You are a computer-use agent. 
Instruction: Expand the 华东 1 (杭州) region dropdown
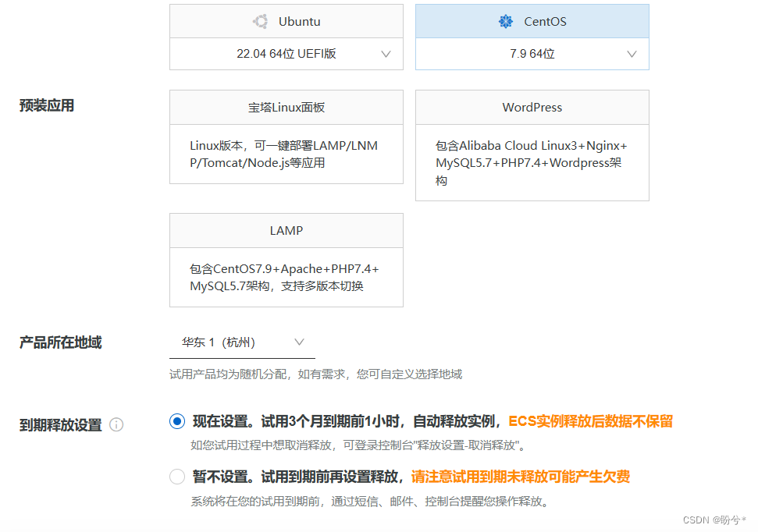(x=242, y=342)
